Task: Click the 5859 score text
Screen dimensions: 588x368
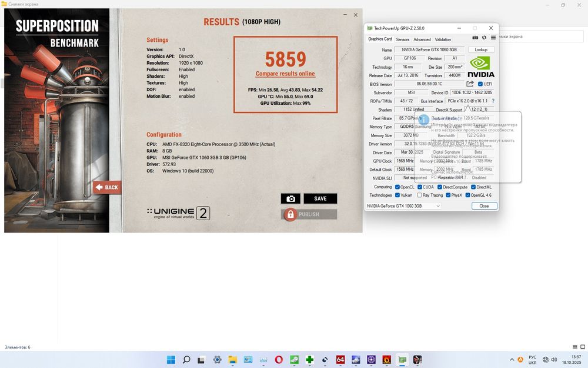Action: 286,59
